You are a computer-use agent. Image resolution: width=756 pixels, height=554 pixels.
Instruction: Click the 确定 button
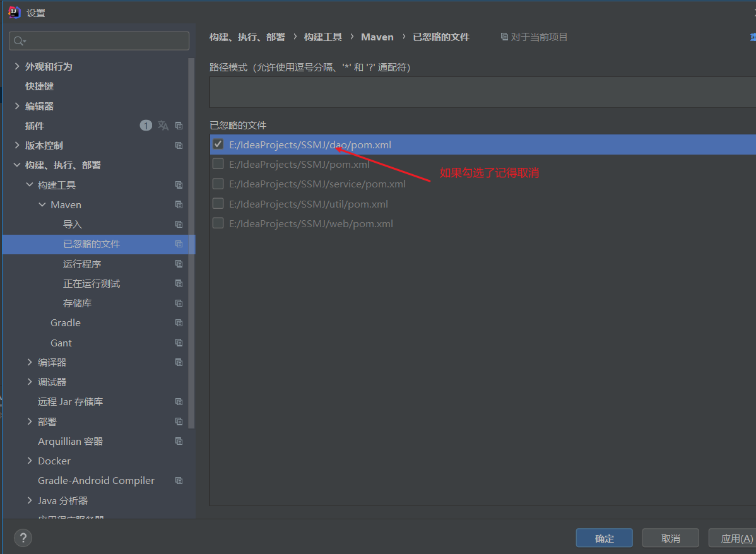click(604, 538)
